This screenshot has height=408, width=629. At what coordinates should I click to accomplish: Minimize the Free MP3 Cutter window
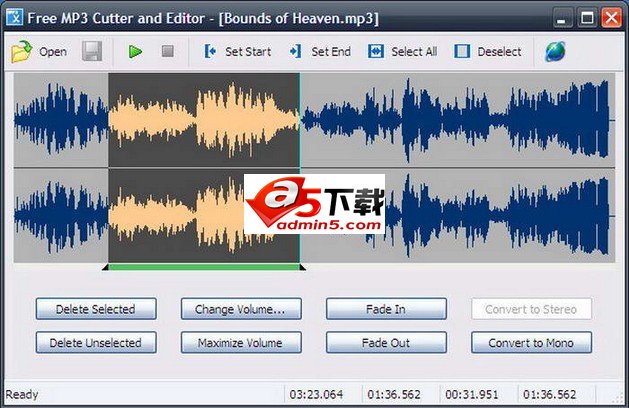coord(562,18)
